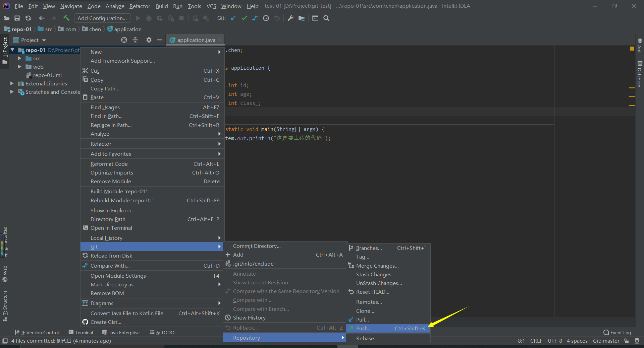Image resolution: width=644 pixels, height=348 pixels.
Task: Open Java Enterprise tool window
Action: point(121,332)
